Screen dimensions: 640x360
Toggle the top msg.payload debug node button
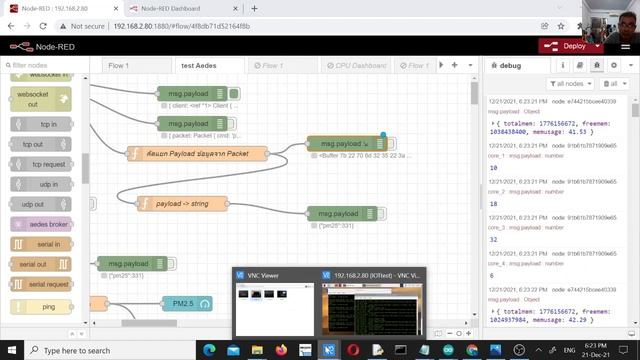click(x=234, y=94)
